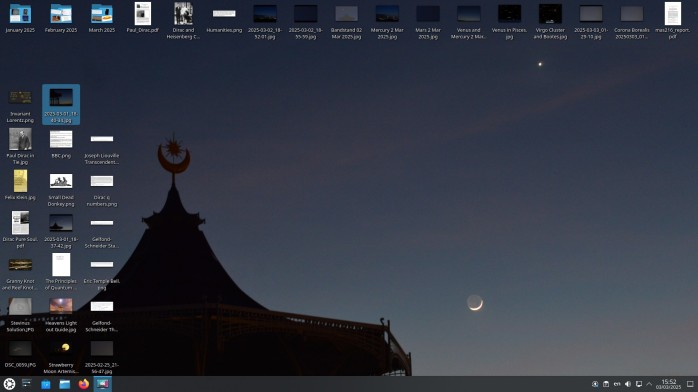Launch Firefox from the taskbar
The width and height of the screenshot is (698, 392).
coord(84,384)
